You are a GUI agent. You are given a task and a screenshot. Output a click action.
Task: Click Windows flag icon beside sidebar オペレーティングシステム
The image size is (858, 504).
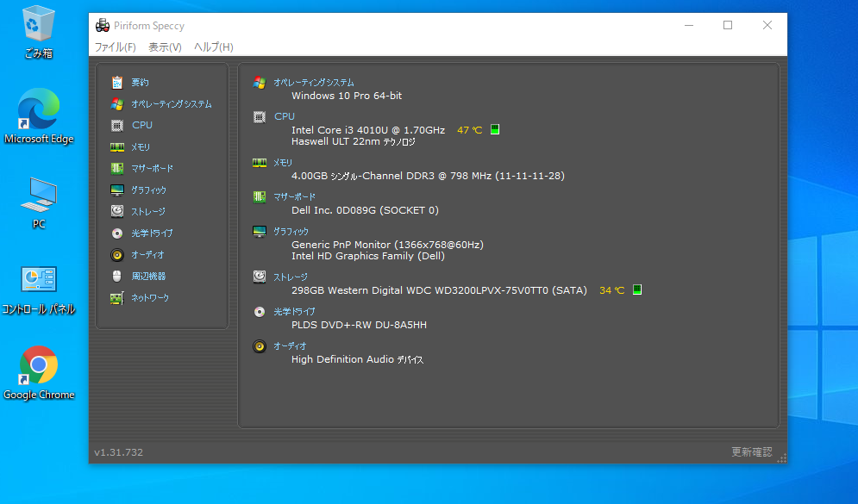117,104
